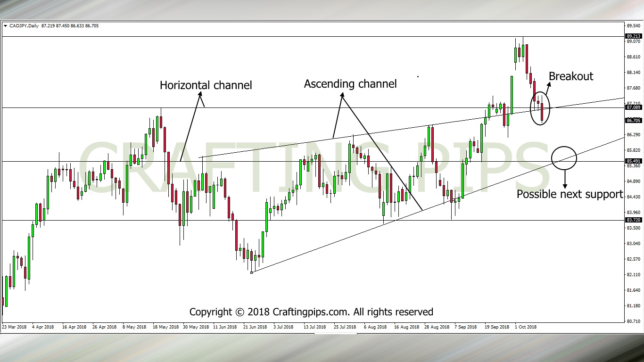The width and height of the screenshot is (644, 362).
Task: Click the 16 Aug 2018 date label
Action: click(x=407, y=327)
